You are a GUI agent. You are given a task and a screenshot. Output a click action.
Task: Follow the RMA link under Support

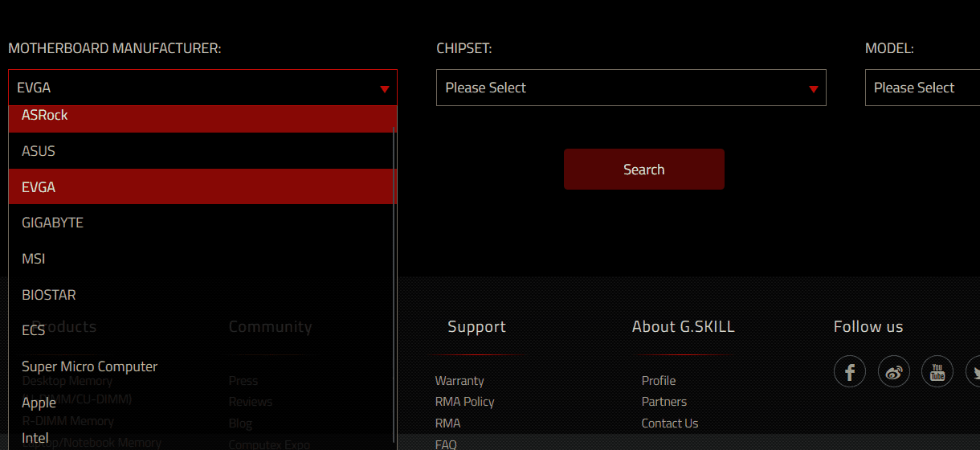(448, 423)
